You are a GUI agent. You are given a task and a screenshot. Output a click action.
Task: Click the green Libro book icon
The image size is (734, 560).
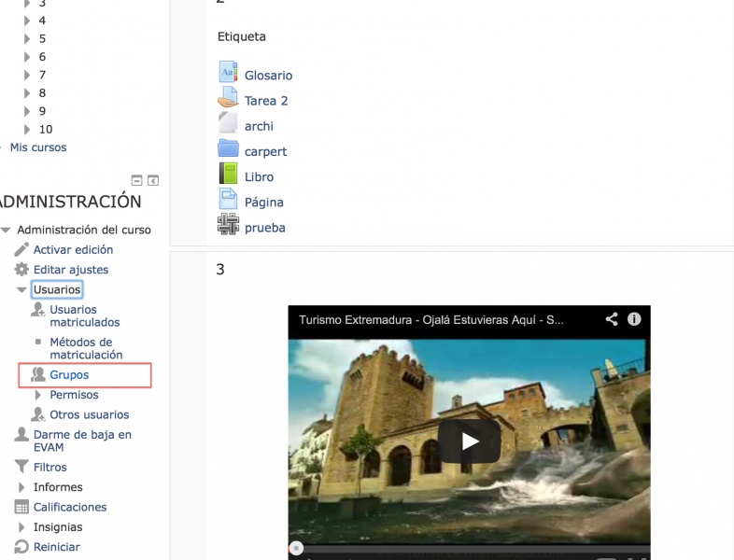click(228, 174)
